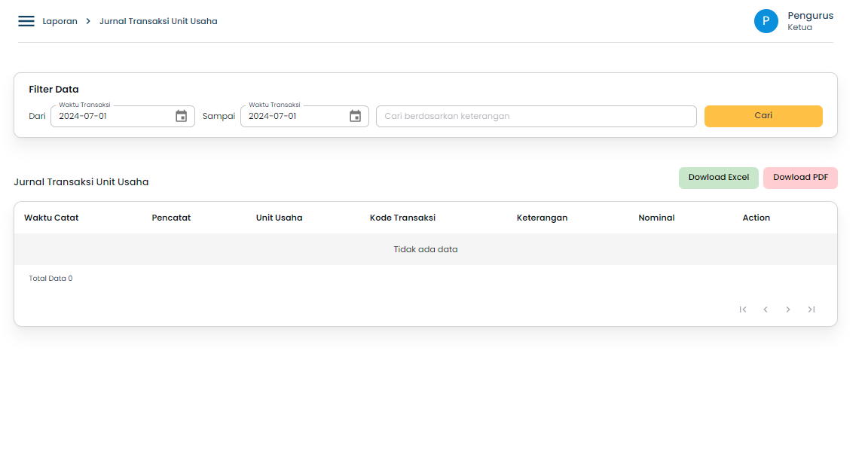Screen dimensions: 868x451
Task: Click the Kode Transaksi column header
Action: click(402, 218)
